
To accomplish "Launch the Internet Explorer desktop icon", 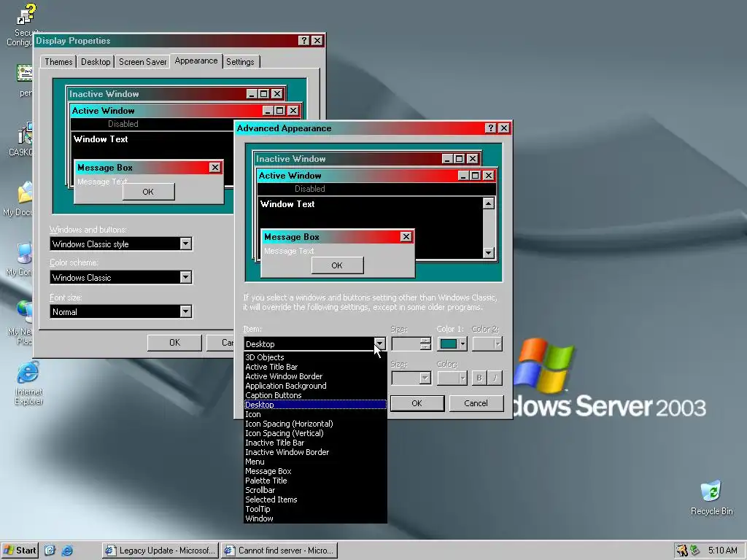I will coord(28,384).
